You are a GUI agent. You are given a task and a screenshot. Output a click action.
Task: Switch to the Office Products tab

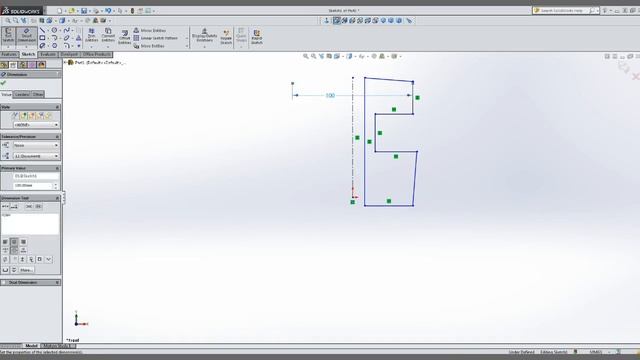[x=96, y=54]
